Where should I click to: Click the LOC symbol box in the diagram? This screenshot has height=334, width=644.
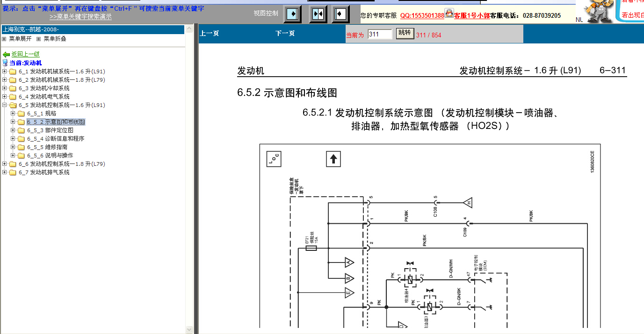(274, 159)
